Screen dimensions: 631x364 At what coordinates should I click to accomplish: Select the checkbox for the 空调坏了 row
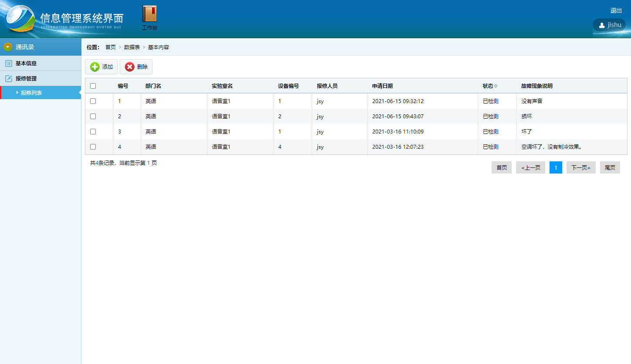pos(93,147)
